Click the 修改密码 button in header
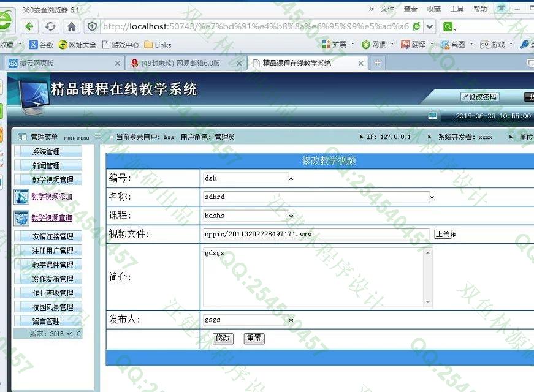The image size is (534, 392). coord(480,97)
